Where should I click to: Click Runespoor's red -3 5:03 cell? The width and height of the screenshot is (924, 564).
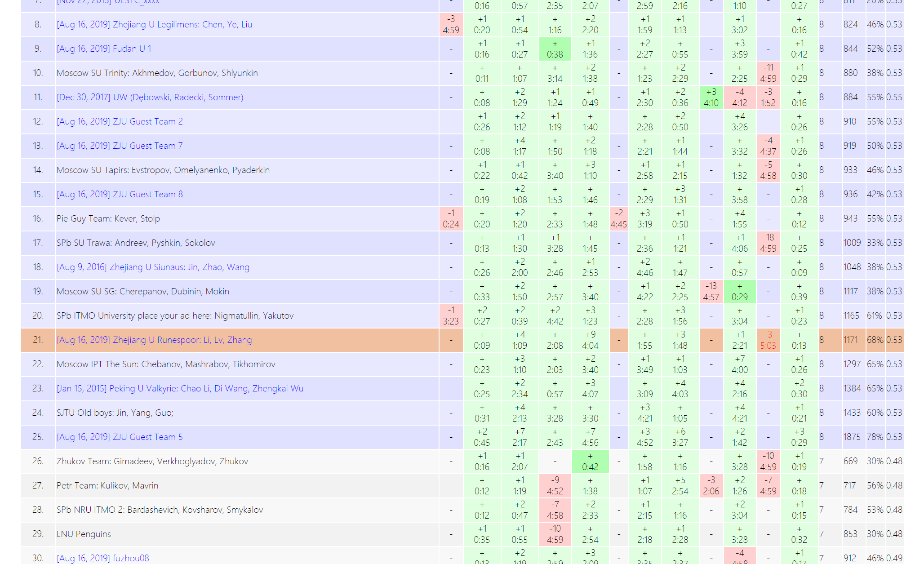(768, 340)
